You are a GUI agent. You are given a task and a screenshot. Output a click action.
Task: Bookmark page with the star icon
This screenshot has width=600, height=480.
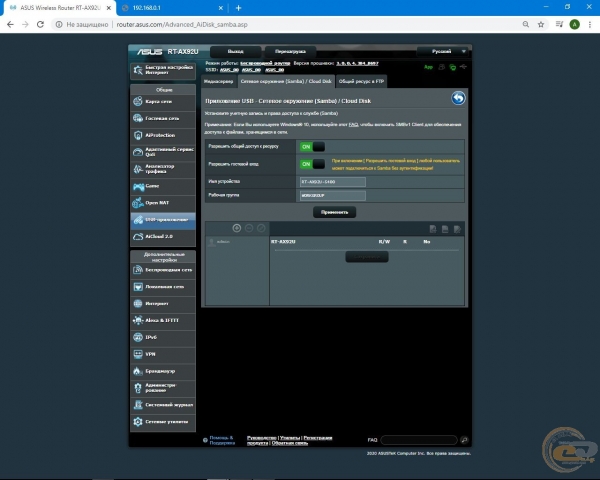[541, 24]
